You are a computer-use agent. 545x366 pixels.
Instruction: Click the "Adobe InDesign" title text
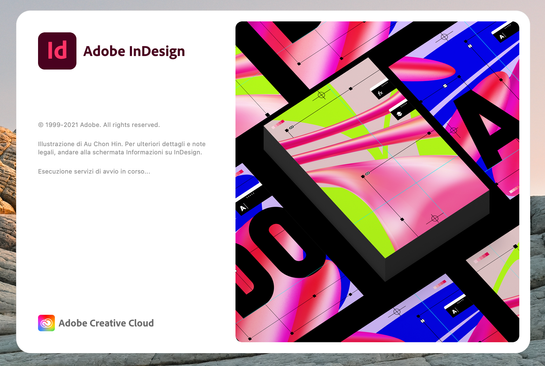pyautogui.click(x=134, y=51)
